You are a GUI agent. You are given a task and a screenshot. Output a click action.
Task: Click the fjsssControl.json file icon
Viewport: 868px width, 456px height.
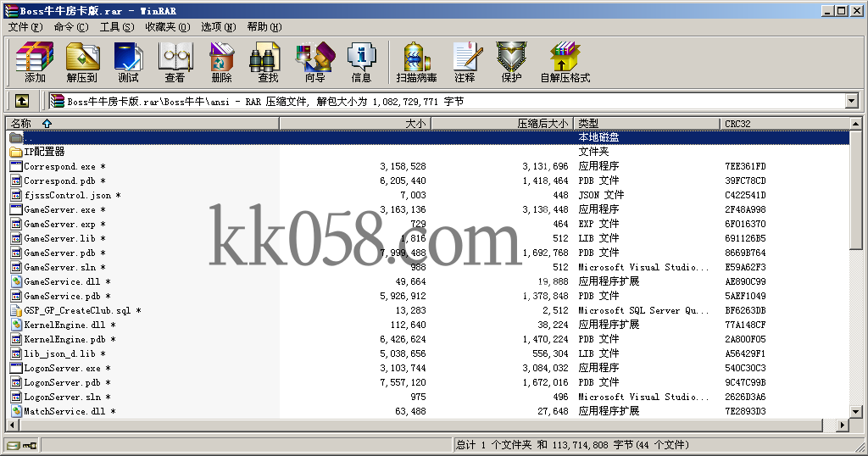(15, 195)
